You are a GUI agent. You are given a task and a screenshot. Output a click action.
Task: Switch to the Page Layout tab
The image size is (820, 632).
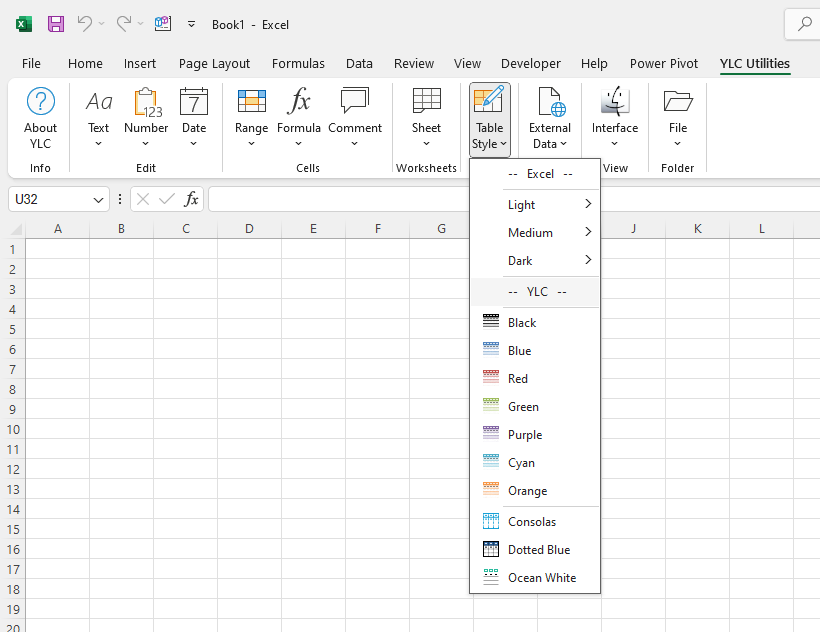[214, 63]
